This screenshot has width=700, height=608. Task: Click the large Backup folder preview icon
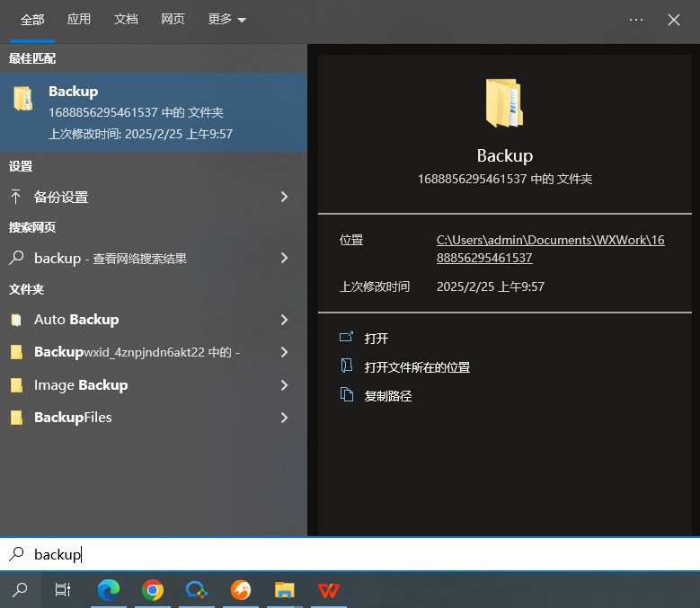click(504, 103)
